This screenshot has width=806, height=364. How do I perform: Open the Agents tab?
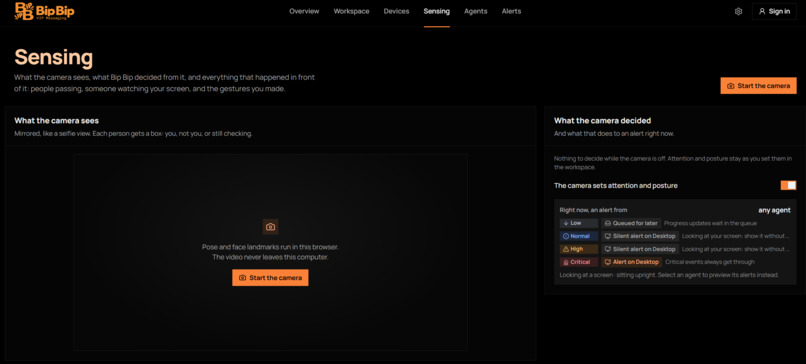pyautogui.click(x=475, y=11)
